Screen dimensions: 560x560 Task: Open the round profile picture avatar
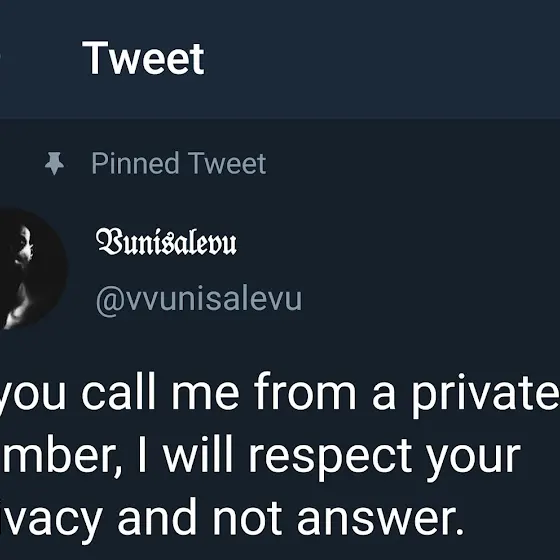click(30, 269)
